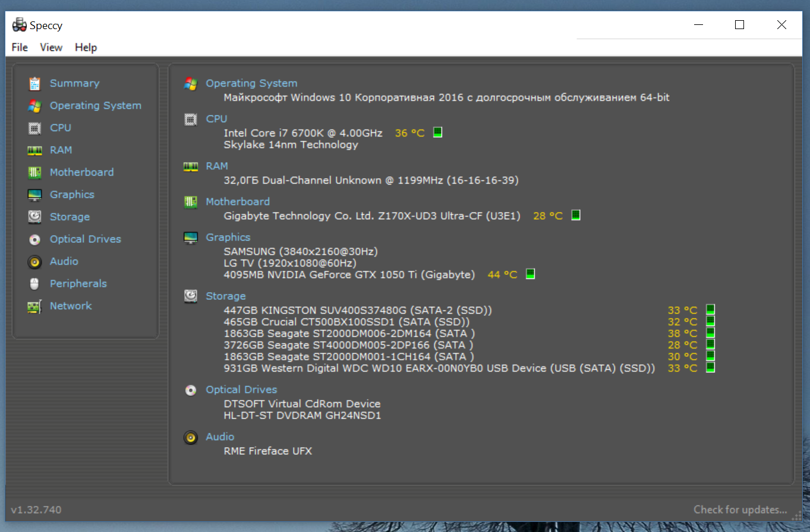Click the Operating System heading link in the summary
810x532 pixels.
pyautogui.click(x=251, y=84)
